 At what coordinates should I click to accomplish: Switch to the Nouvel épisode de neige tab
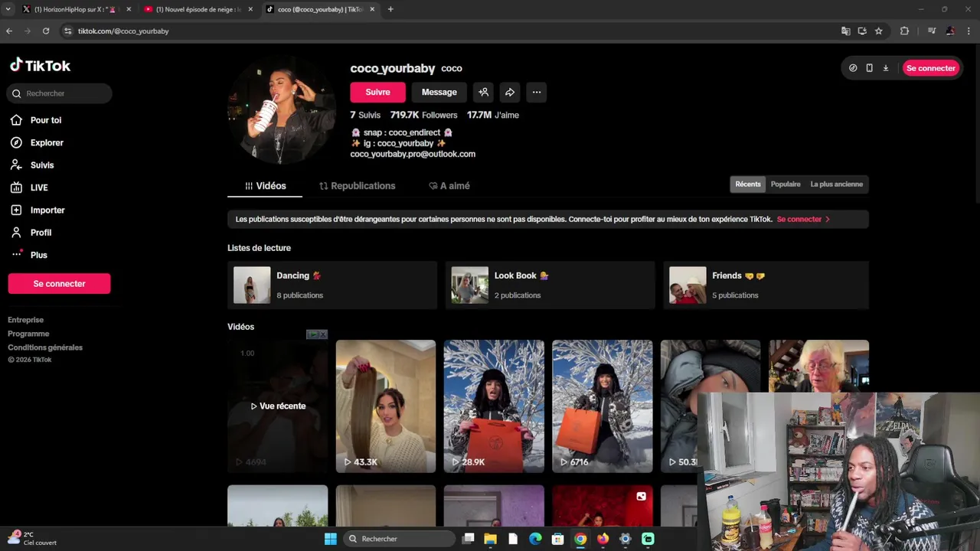click(198, 9)
